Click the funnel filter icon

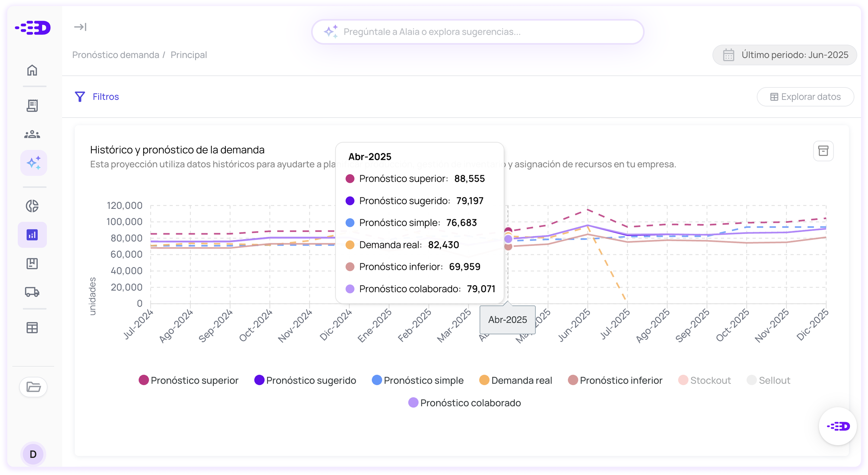coord(80,97)
